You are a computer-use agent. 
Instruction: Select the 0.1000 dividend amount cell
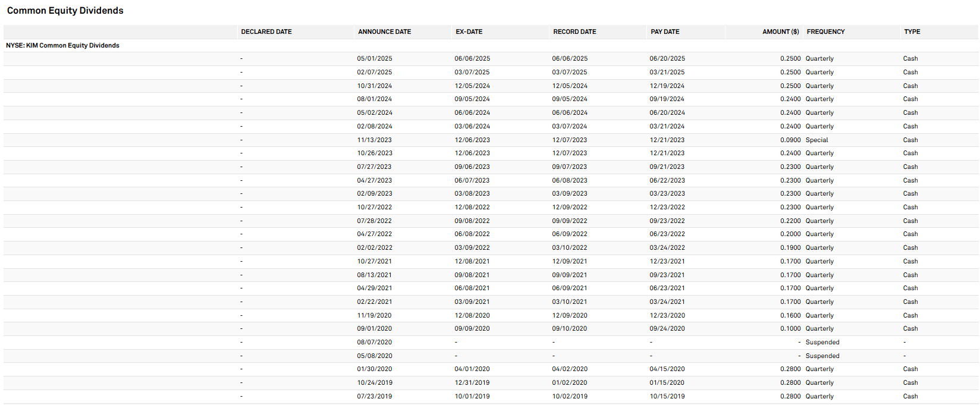(790, 329)
